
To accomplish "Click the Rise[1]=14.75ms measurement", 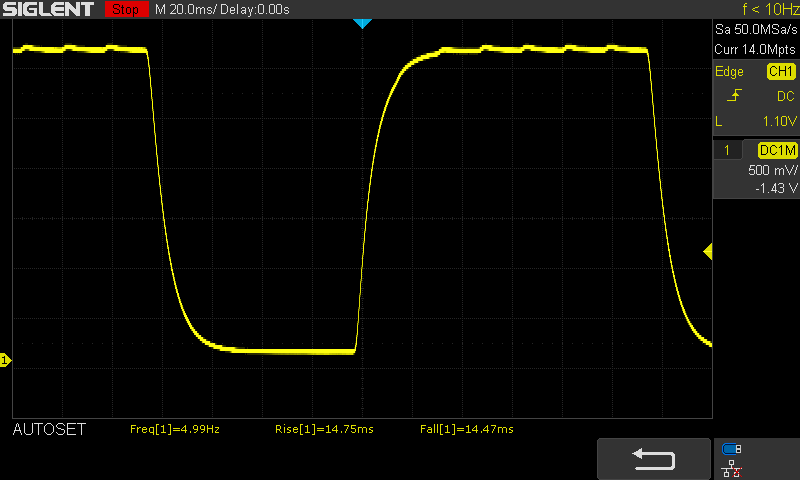I will pos(324,430).
